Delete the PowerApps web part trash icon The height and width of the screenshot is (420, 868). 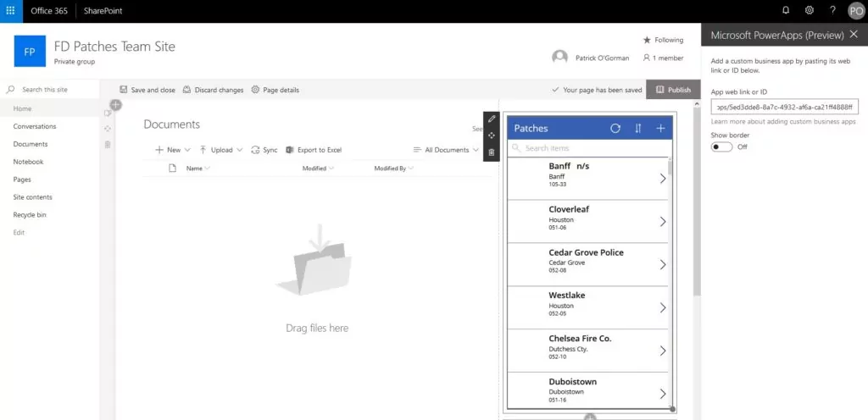tap(492, 152)
